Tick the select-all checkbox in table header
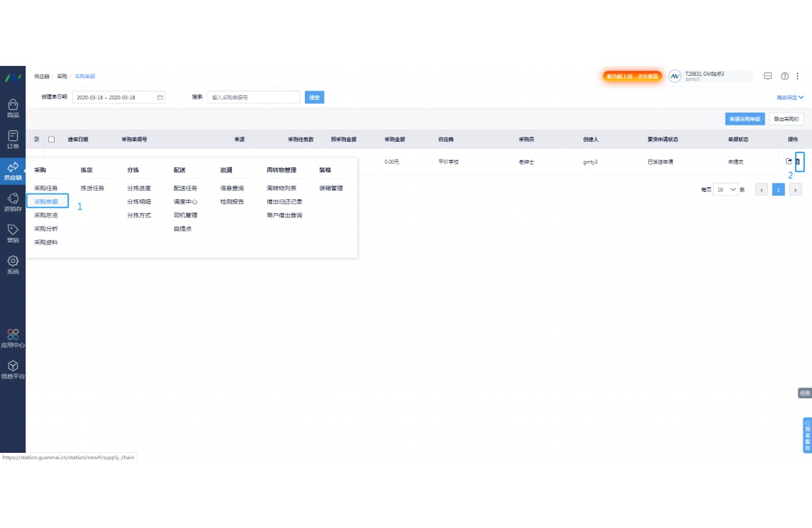Image resolution: width=812 pixels, height=528 pixels. pyautogui.click(x=51, y=140)
